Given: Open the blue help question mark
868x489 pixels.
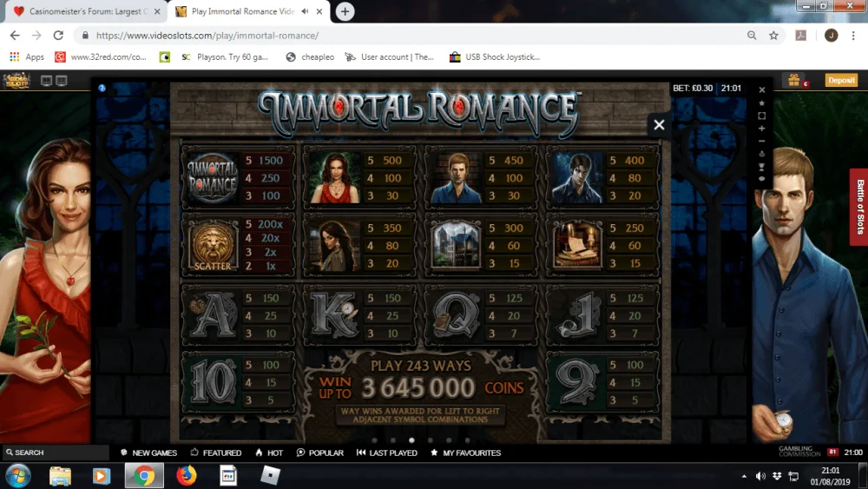Looking at the screenshot, I should click(102, 88).
